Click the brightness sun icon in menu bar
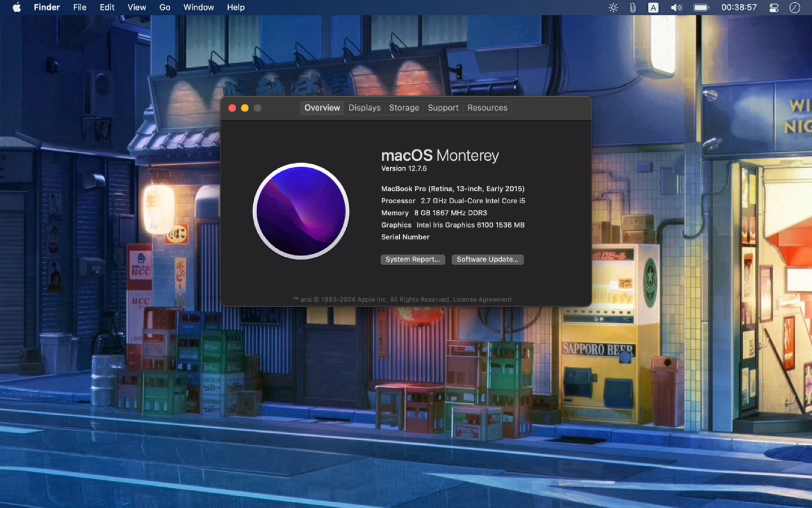Screen dimensions: 812x508 coord(614,7)
